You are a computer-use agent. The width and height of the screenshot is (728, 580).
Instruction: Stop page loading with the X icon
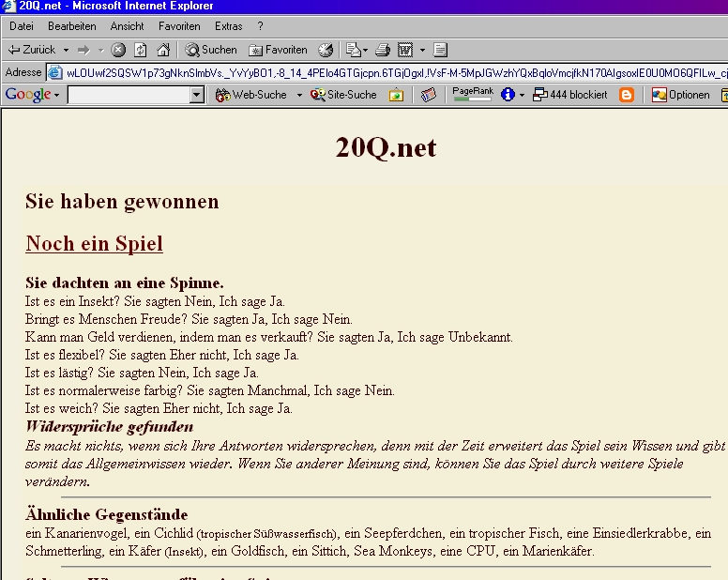[118, 50]
